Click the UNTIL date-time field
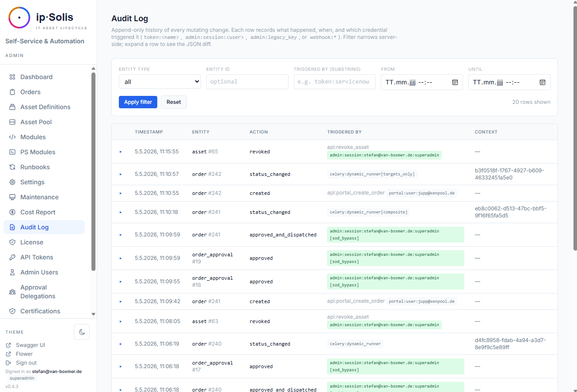 coord(509,82)
